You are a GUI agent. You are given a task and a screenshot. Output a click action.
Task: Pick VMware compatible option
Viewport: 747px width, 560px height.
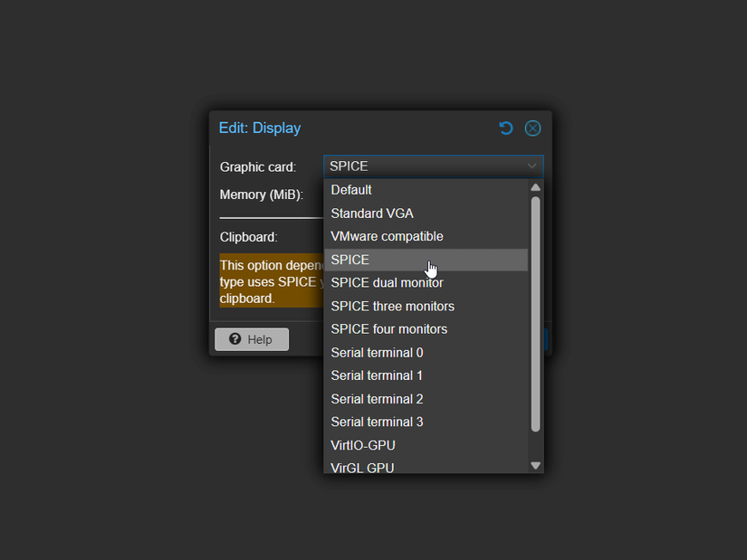[x=426, y=237]
